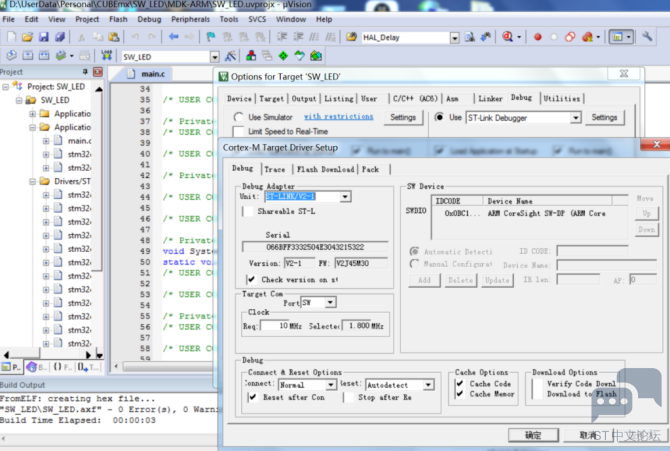This screenshot has height=451, width=670.
Task: Switch to the Pack tab
Action: (370, 169)
